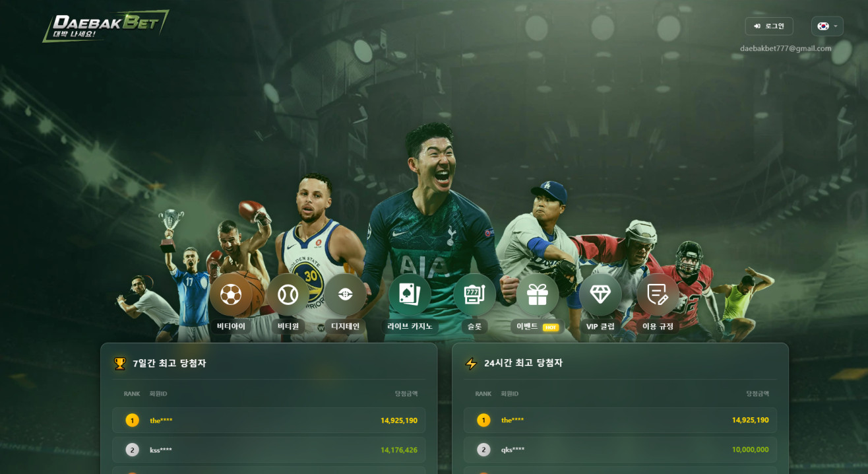868x474 pixels.
Task: Click 회원ID column header in 24시간 table
Action: [x=510, y=393]
